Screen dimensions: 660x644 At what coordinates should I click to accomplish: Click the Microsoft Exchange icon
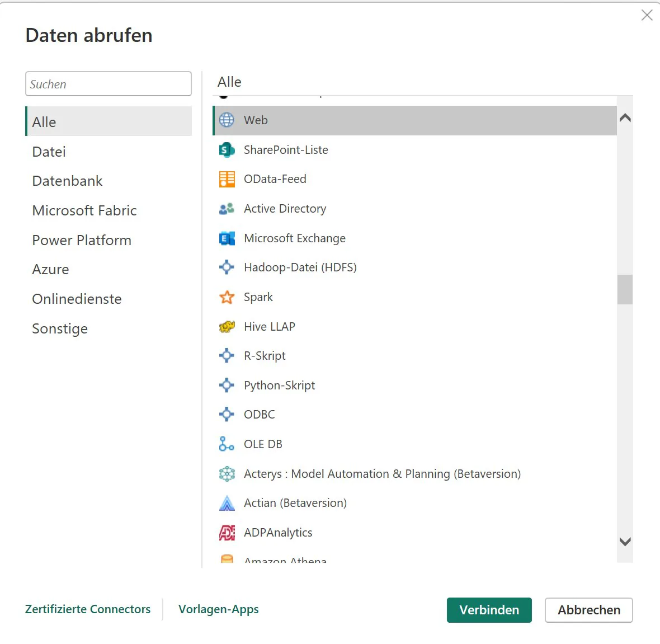pyautogui.click(x=227, y=238)
